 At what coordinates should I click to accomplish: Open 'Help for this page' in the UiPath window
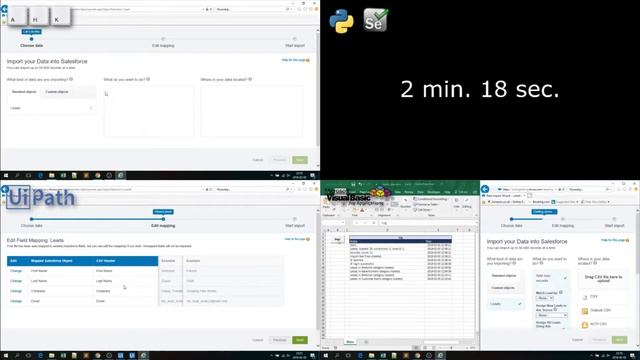click(x=297, y=239)
